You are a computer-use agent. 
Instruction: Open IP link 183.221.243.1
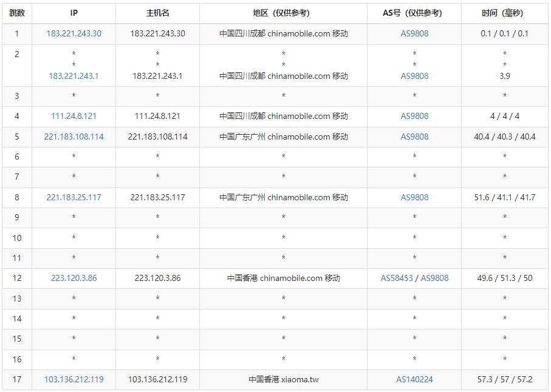click(74, 76)
